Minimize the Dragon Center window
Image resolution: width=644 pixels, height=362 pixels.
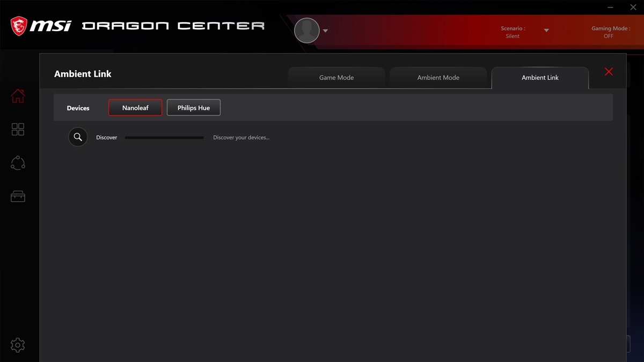point(611,8)
